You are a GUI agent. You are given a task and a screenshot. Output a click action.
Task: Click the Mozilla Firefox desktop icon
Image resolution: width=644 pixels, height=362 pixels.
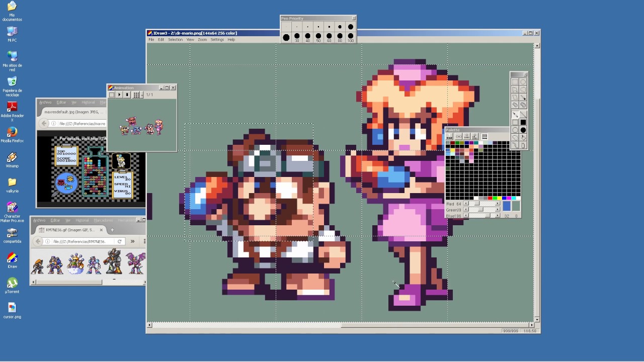12,135
